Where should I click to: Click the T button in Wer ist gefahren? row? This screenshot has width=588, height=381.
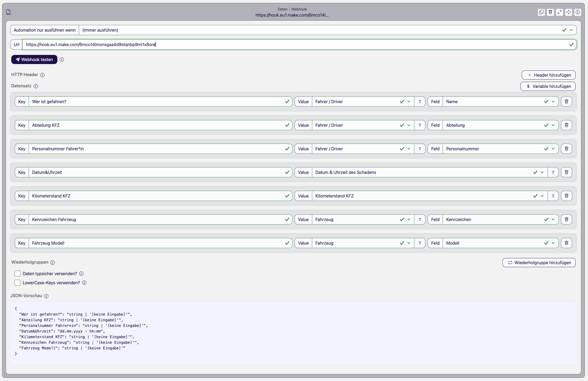pos(420,102)
